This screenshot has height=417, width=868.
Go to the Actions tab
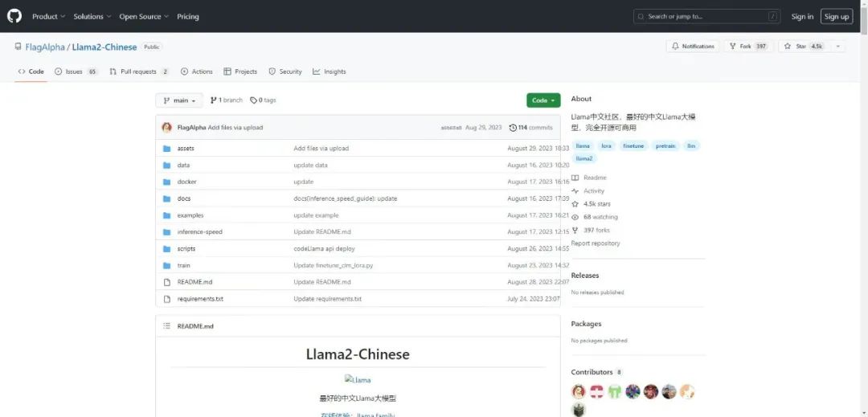point(197,72)
